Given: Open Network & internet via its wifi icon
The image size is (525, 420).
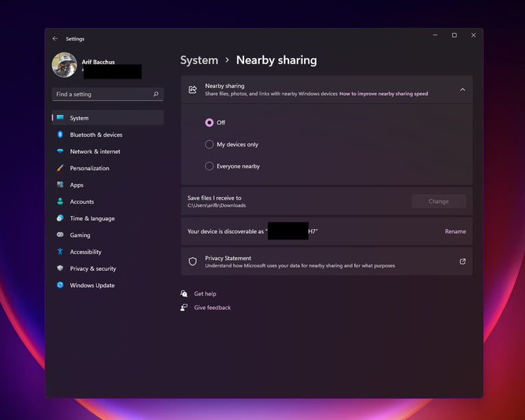Looking at the screenshot, I should (x=60, y=151).
